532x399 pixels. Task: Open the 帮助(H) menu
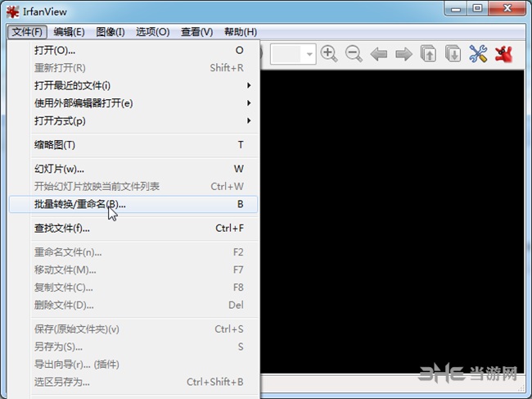tap(241, 32)
